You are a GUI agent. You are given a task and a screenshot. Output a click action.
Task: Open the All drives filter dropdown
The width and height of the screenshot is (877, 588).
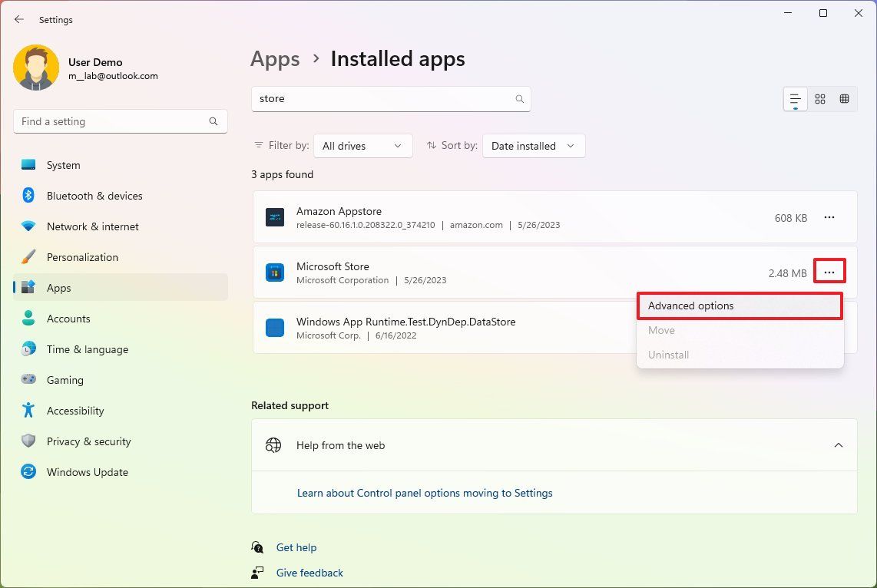[x=362, y=146]
